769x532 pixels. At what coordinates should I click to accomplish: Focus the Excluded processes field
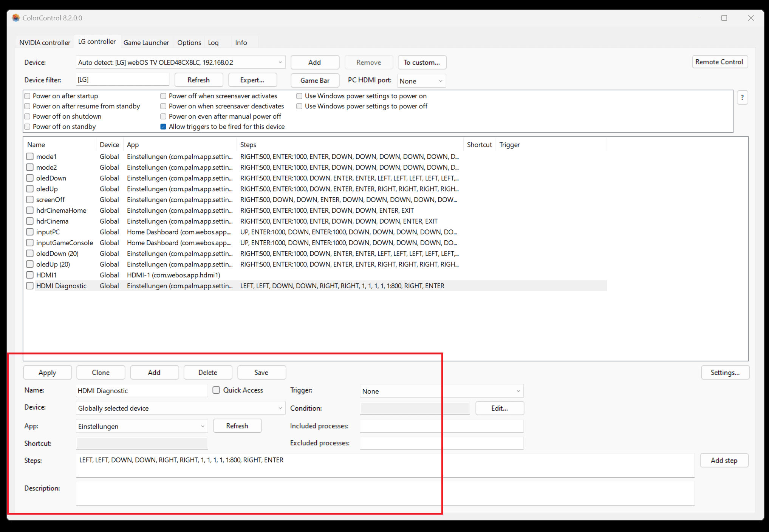[441, 443]
